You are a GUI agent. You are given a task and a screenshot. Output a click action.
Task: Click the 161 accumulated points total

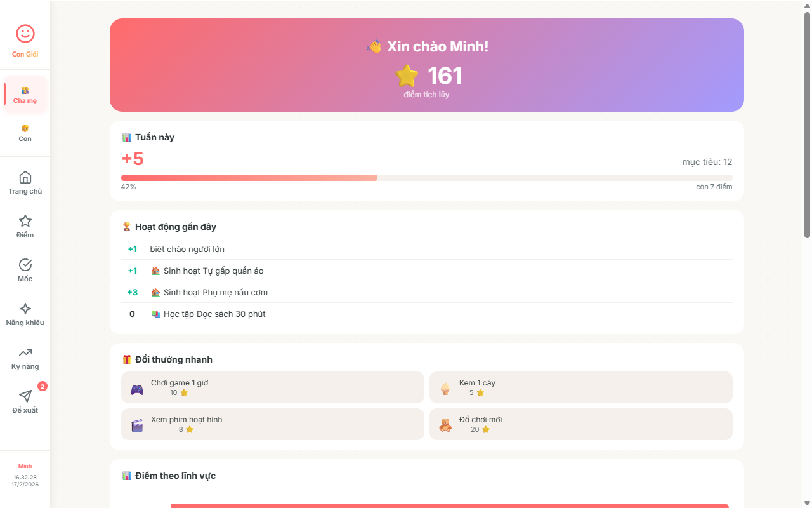click(445, 76)
